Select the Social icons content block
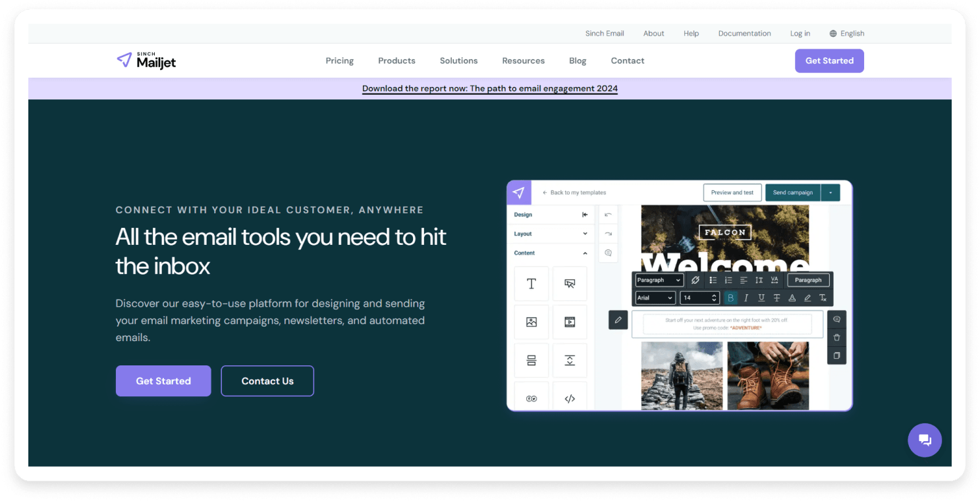The height and width of the screenshot is (501, 980). pyautogui.click(x=531, y=397)
